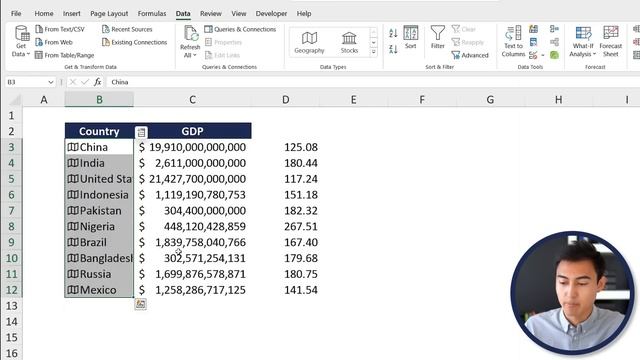Move up one row in Data Types gallery
The width and height of the screenshot is (640, 360).
coord(373,32)
